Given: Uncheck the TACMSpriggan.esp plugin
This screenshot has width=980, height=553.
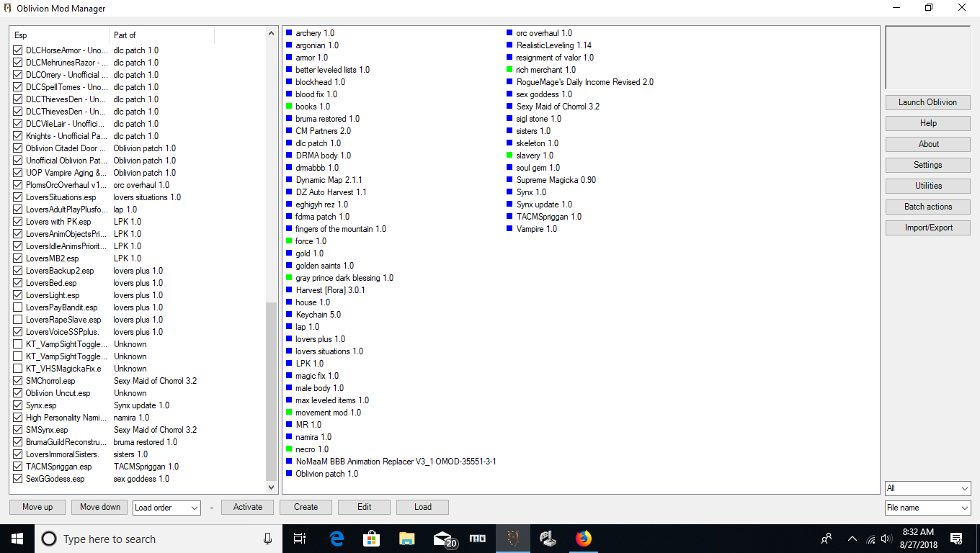Looking at the screenshot, I should (x=19, y=467).
